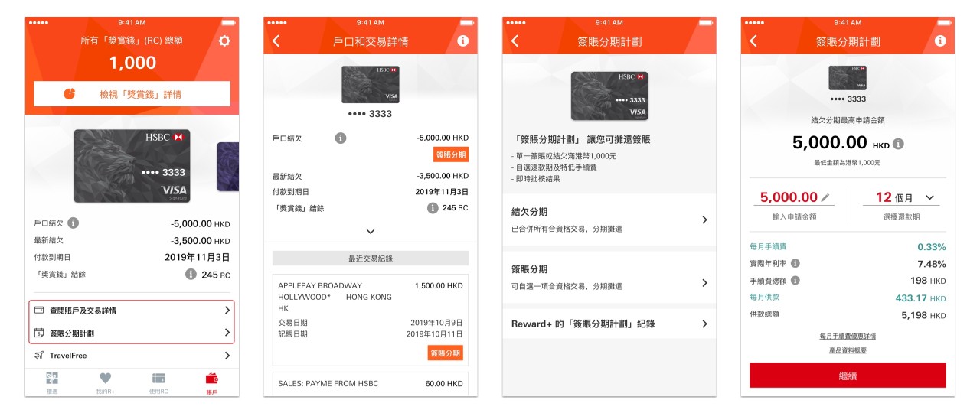Image resolution: width=980 pixels, height=413 pixels.
Task: Tap the TravelFree label
Action: (x=68, y=356)
